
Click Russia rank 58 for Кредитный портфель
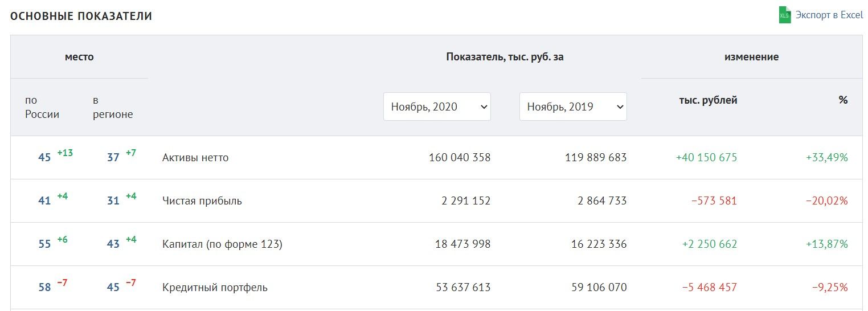45,288
